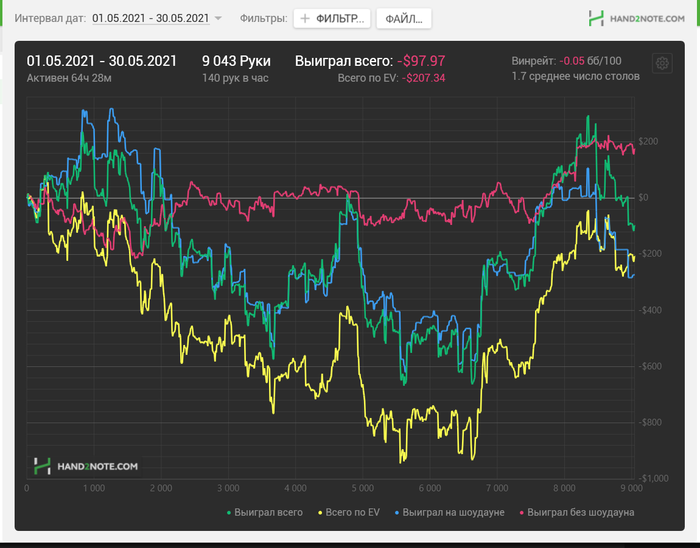Click the -$400 y-axis label
The height and width of the screenshot is (548, 700).
[x=650, y=310]
